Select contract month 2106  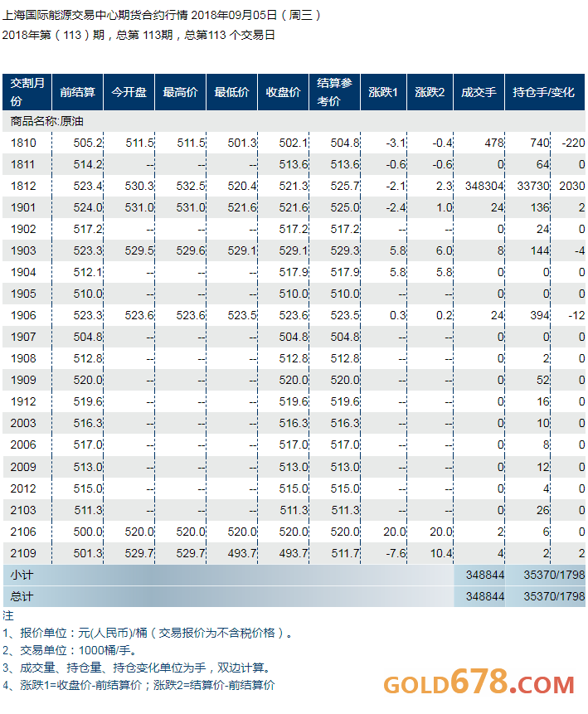(23, 532)
